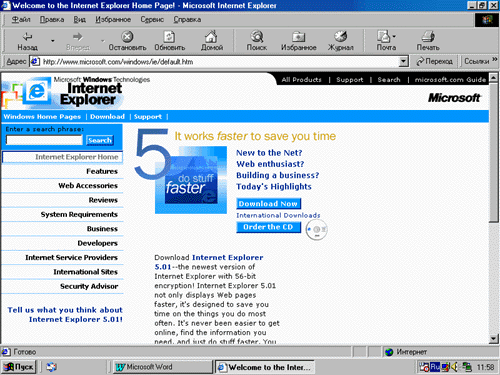Click the Windows logo throbber icon
500x375 pixels.
click(x=486, y=20)
